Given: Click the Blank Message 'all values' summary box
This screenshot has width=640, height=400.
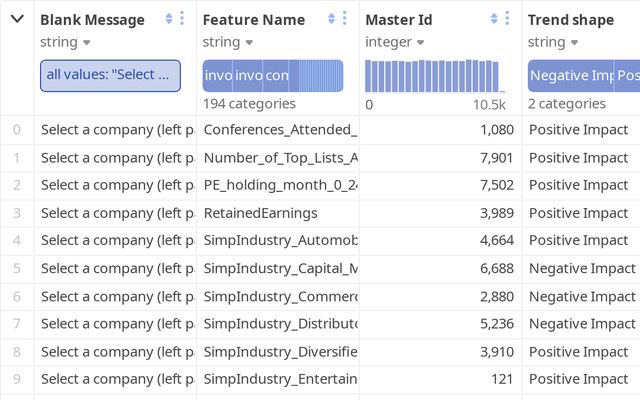Looking at the screenshot, I should (x=110, y=76).
